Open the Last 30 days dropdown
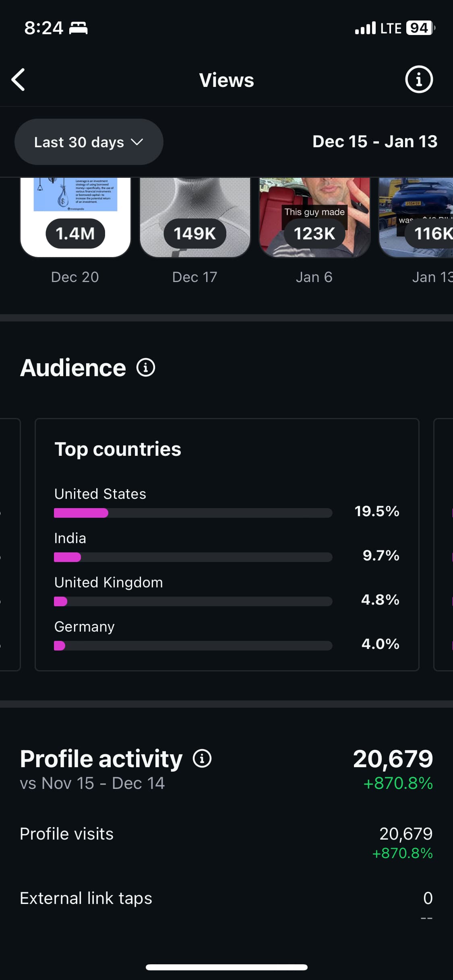Image resolution: width=453 pixels, height=980 pixels. click(89, 142)
